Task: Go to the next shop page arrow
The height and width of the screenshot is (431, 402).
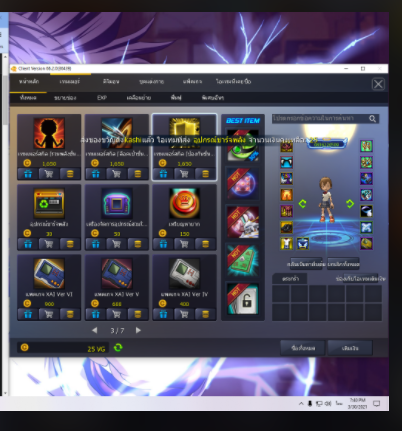Action: [138, 330]
